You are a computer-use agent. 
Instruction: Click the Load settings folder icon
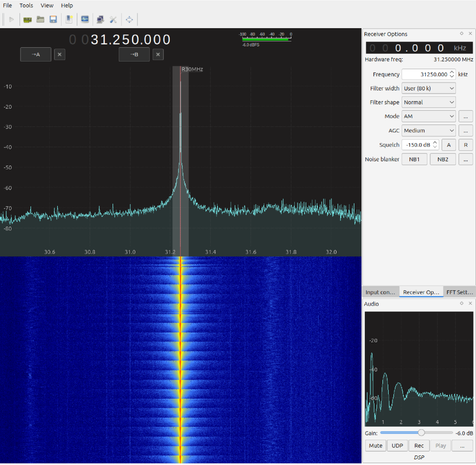pos(41,20)
